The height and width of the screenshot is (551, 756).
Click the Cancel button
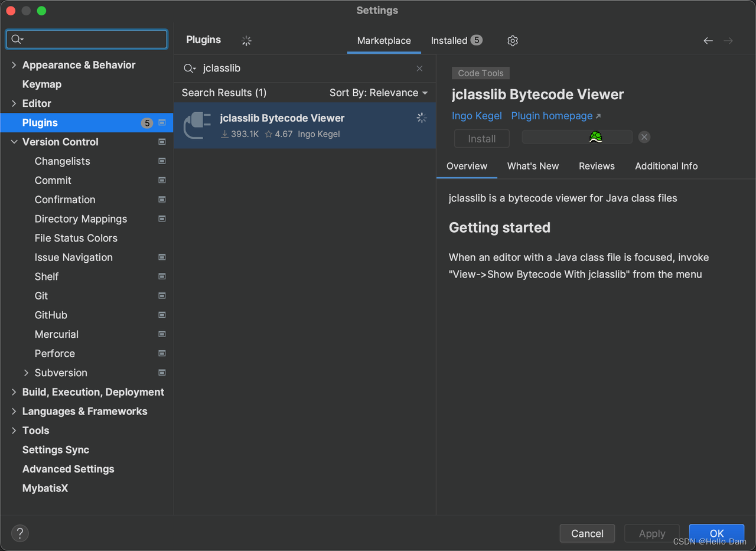point(587,533)
